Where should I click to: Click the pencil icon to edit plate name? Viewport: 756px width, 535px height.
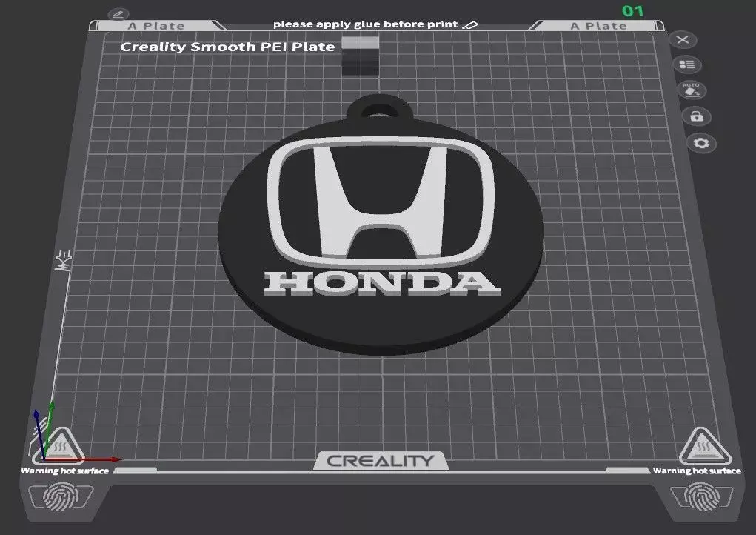pyautogui.click(x=118, y=14)
